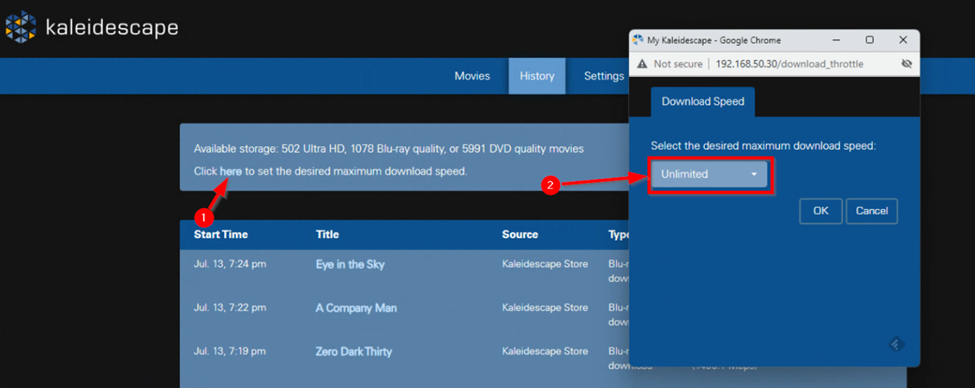This screenshot has height=388, width=975.
Task: Maximize the My Kaleidescape popup window
Action: coord(870,40)
